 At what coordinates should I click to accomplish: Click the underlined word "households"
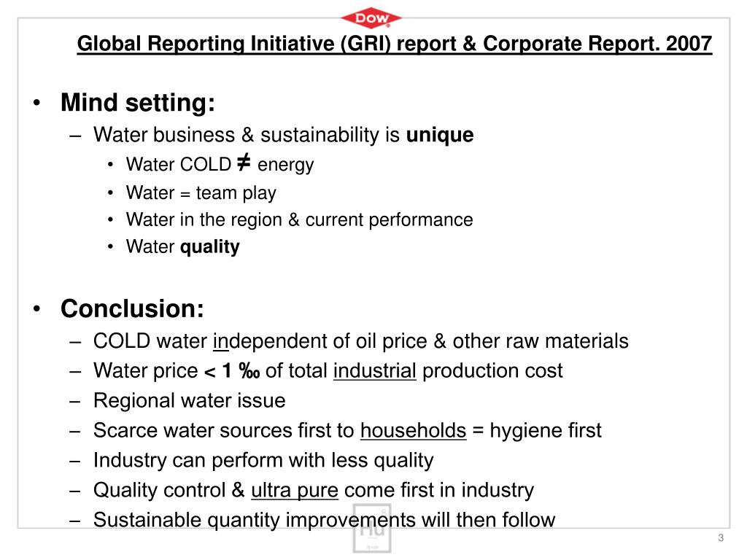(413, 430)
